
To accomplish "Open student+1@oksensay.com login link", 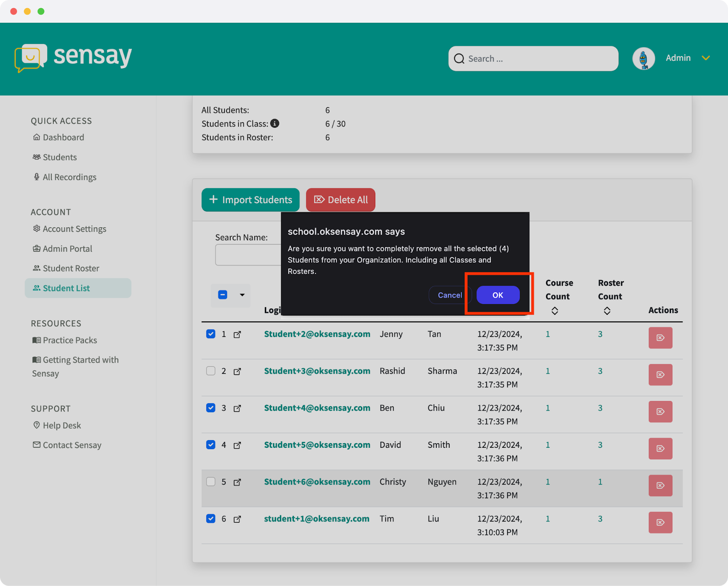I will [317, 519].
